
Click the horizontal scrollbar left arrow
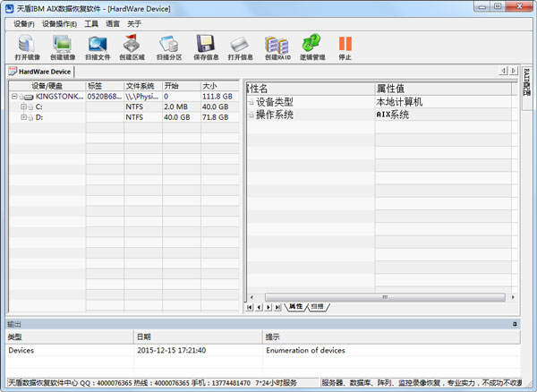[x=251, y=297]
